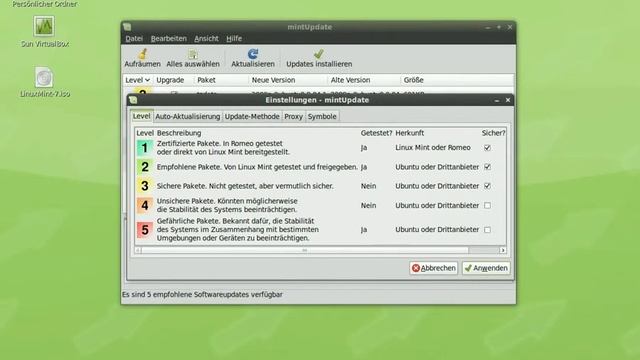Sort by the Level column header arrow
Screen dimensions: 640x360
(147, 80)
